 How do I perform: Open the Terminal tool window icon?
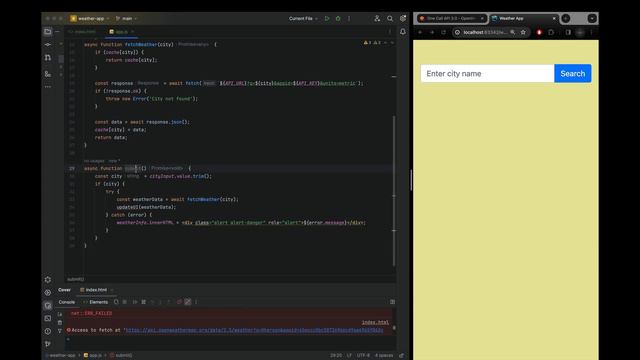click(48, 318)
